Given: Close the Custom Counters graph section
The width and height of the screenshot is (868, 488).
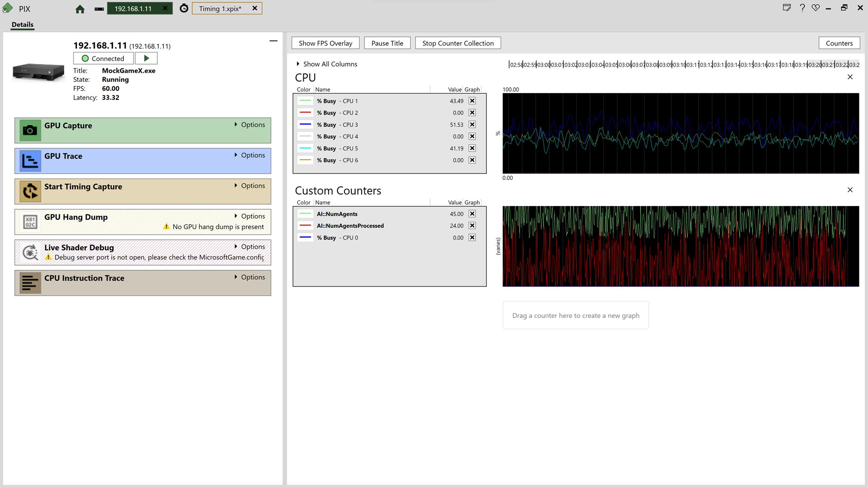Looking at the screenshot, I should [x=850, y=190].
